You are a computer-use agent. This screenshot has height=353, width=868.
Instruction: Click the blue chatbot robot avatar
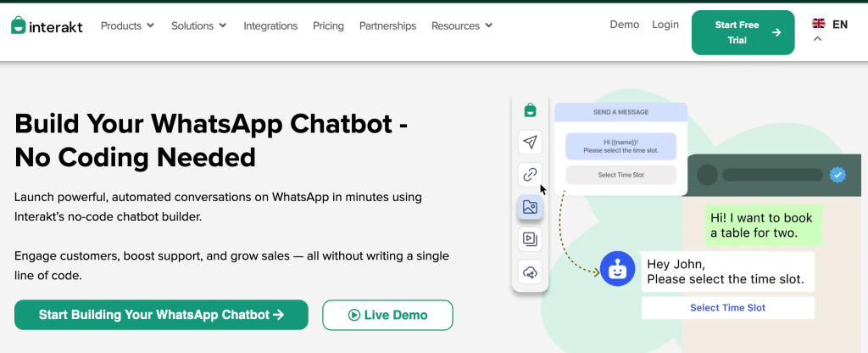[617, 269]
